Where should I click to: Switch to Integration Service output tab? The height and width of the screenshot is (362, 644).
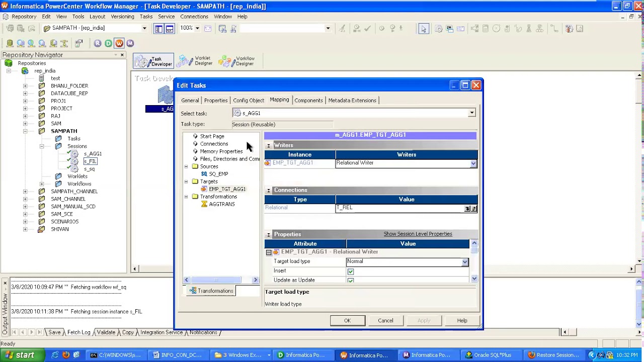(161, 333)
